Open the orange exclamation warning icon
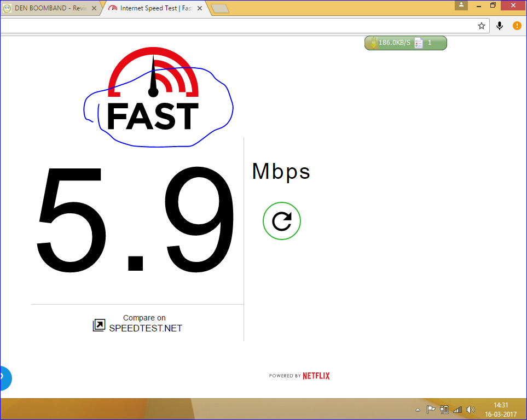This screenshot has height=420, width=527. (x=517, y=26)
